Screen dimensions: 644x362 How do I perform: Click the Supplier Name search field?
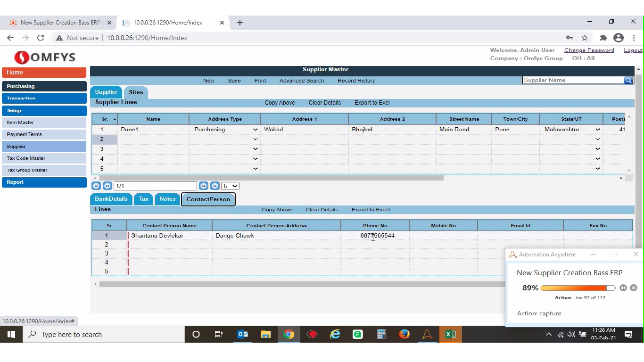tap(573, 80)
